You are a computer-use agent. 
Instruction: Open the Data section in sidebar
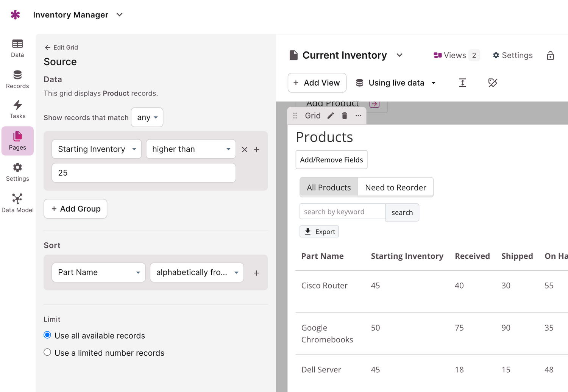(17, 48)
